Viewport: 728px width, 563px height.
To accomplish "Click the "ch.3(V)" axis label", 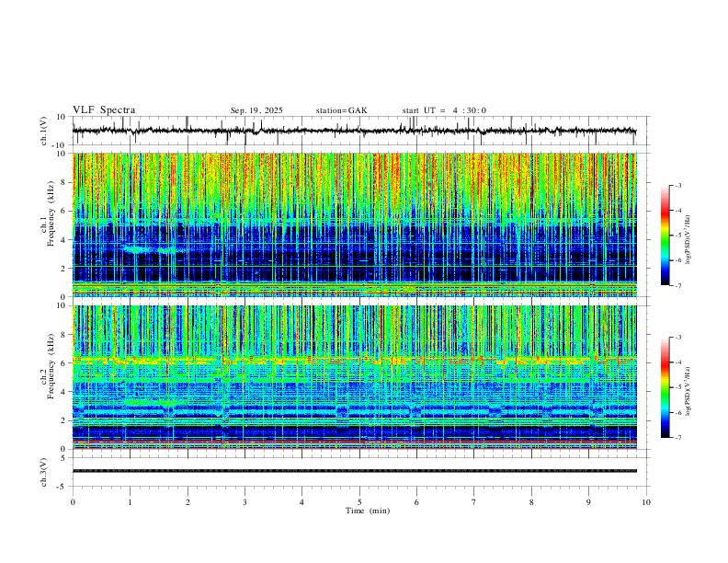I will (x=44, y=472).
